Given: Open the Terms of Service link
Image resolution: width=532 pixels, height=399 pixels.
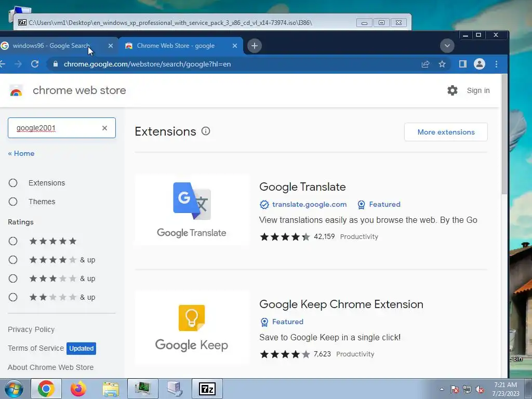Looking at the screenshot, I should coord(36,348).
